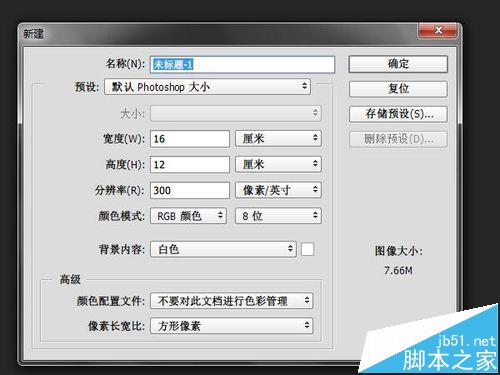Image resolution: width=500 pixels, height=375 pixels.
Task: Open the 预设 dropdown
Action: 207,87
